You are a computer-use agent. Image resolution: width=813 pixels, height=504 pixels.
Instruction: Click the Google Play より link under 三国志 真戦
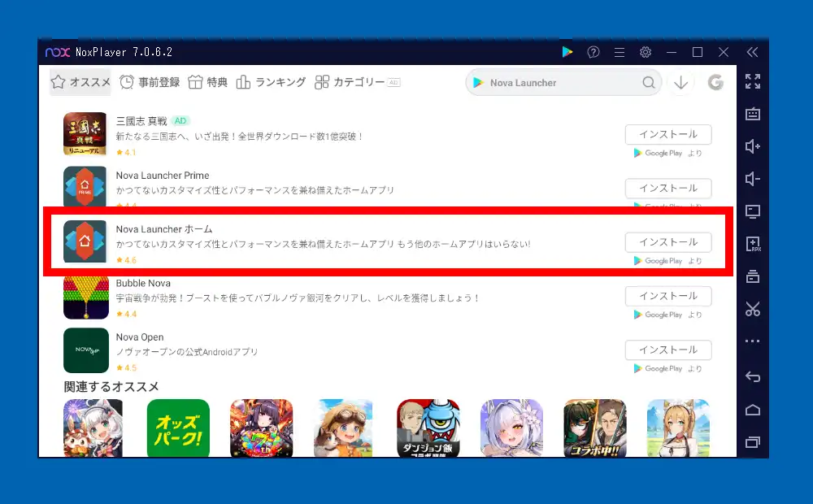tap(667, 153)
